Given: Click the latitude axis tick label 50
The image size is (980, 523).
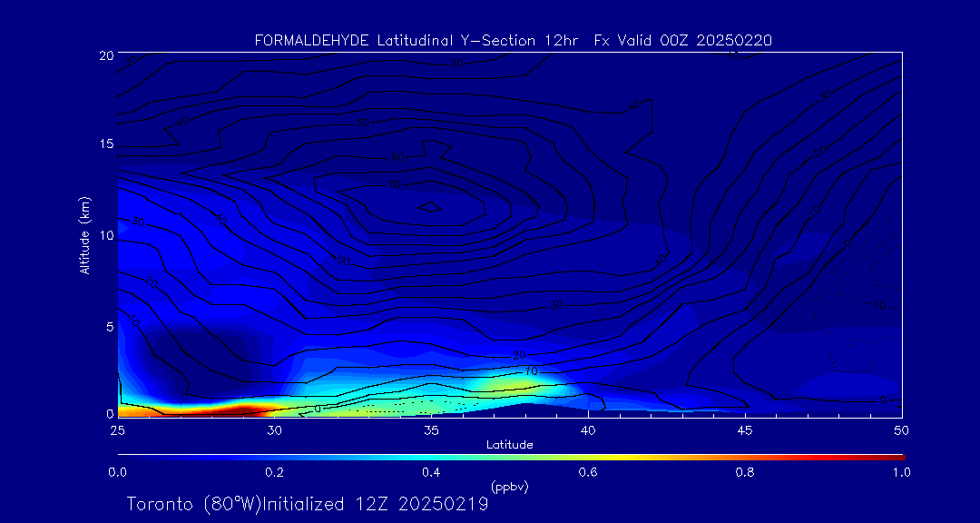Looking at the screenshot, I should pyautogui.click(x=902, y=429).
